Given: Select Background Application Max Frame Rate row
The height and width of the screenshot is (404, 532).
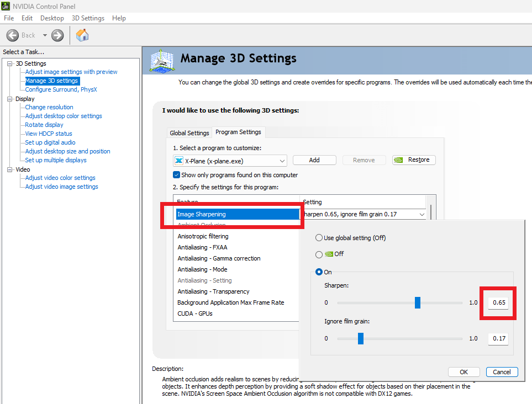Looking at the screenshot, I should pyautogui.click(x=237, y=302).
